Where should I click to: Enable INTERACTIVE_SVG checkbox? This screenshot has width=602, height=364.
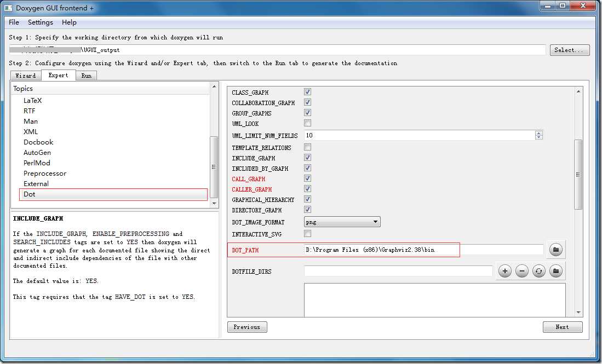pyautogui.click(x=307, y=233)
